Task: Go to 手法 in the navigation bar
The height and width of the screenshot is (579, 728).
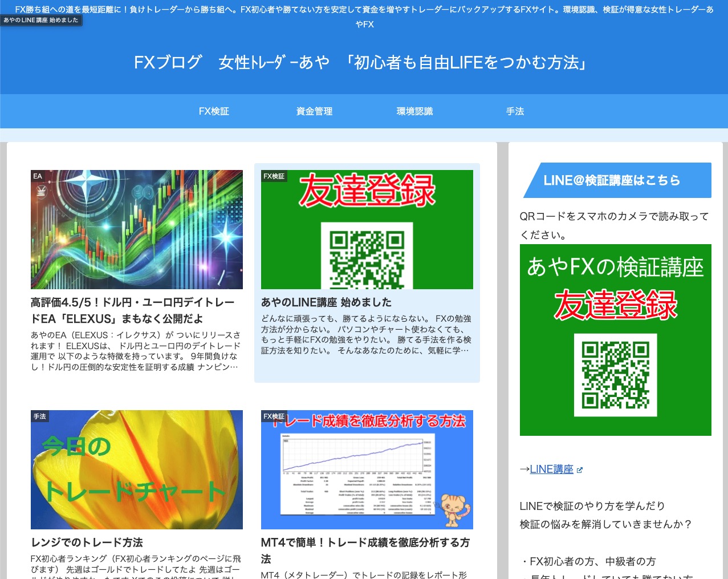Action: tap(515, 111)
